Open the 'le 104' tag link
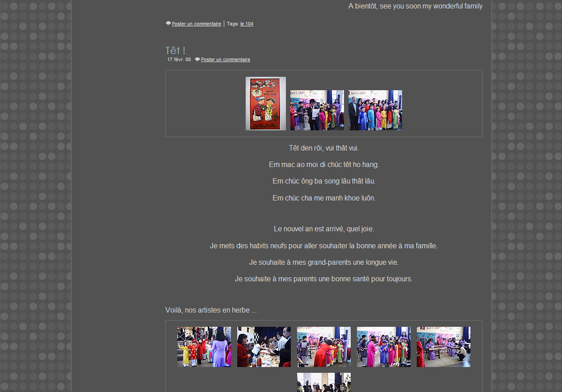The height and width of the screenshot is (392, 562). [x=247, y=24]
